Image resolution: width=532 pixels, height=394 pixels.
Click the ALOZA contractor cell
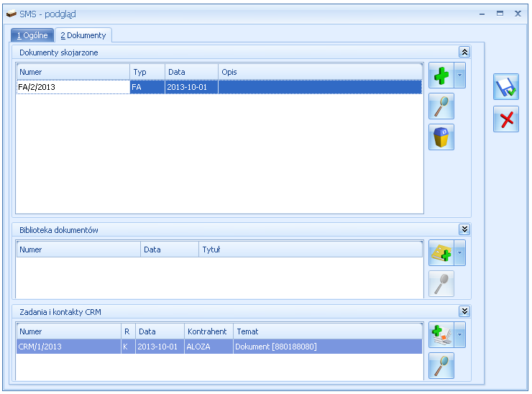coord(208,347)
